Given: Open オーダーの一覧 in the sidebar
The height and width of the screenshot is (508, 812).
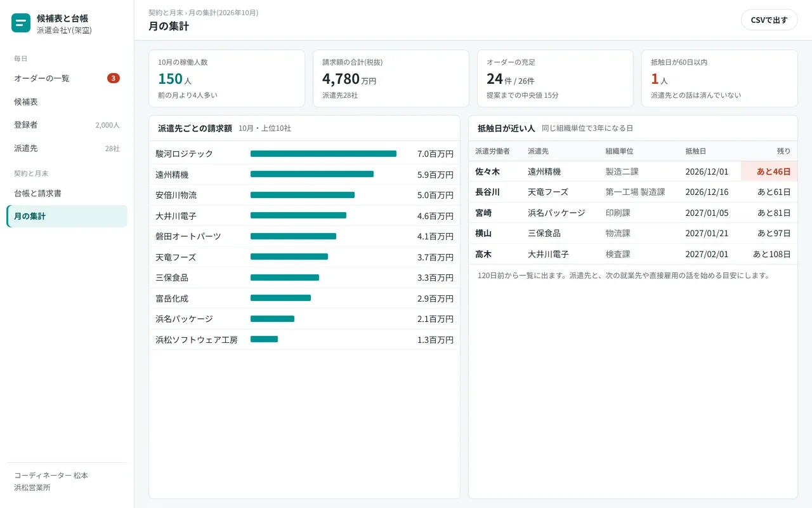Looking at the screenshot, I should (x=67, y=78).
